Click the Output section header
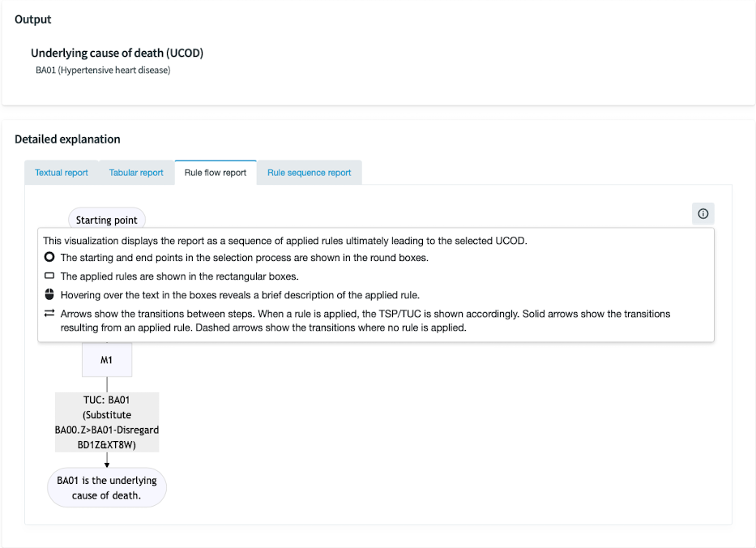The image size is (756, 548). 32,19
